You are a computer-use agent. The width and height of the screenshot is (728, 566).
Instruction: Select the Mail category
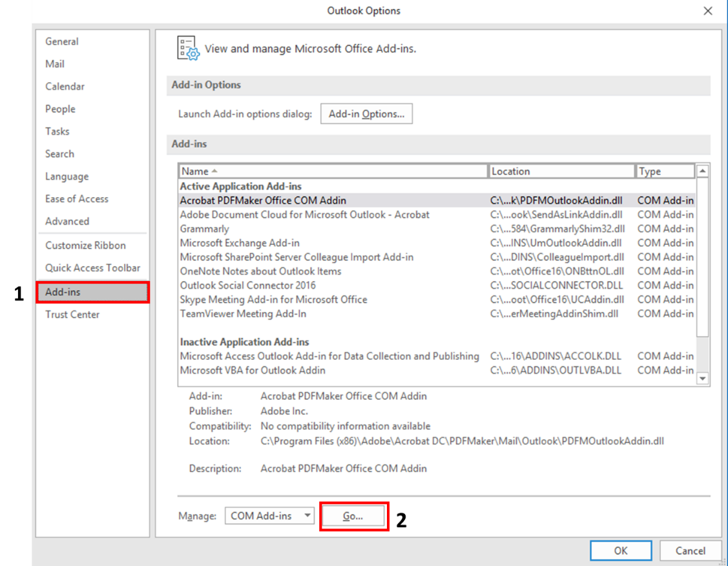tap(55, 63)
